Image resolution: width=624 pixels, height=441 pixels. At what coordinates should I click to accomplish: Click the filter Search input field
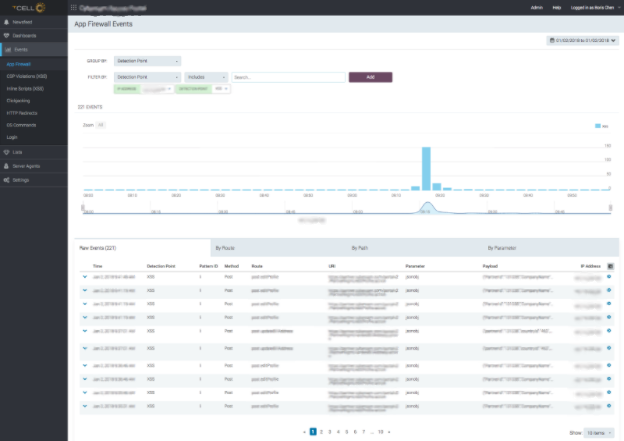pos(288,76)
